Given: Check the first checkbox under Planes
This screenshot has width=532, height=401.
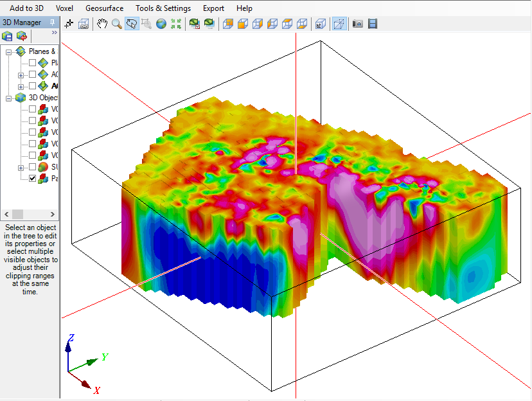Looking at the screenshot, I should [x=33, y=63].
